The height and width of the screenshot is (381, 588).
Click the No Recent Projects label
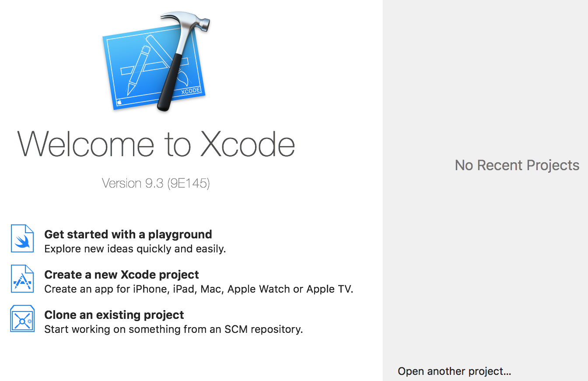[517, 165]
